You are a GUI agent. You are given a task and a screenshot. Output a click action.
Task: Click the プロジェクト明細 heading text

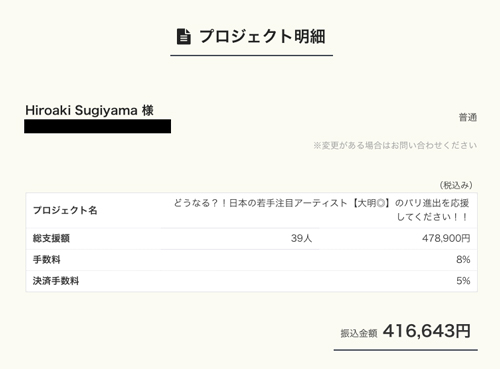262,36
